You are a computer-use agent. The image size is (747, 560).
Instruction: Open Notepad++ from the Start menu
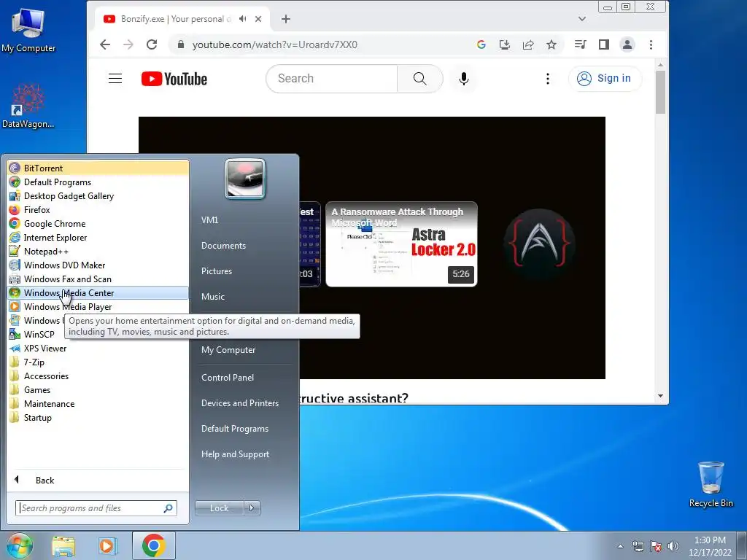point(98,252)
